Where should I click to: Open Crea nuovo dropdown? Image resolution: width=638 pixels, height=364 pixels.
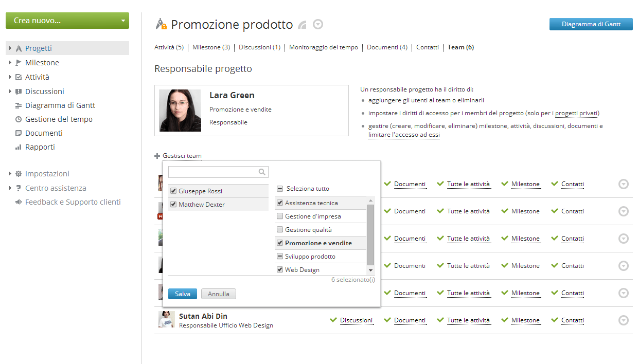coord(123,21)
